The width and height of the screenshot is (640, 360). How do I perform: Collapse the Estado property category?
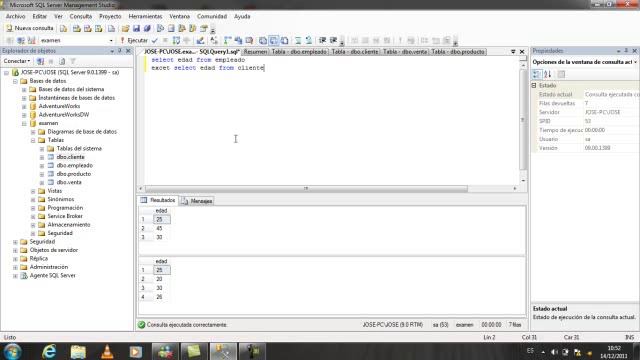[534, 86]
